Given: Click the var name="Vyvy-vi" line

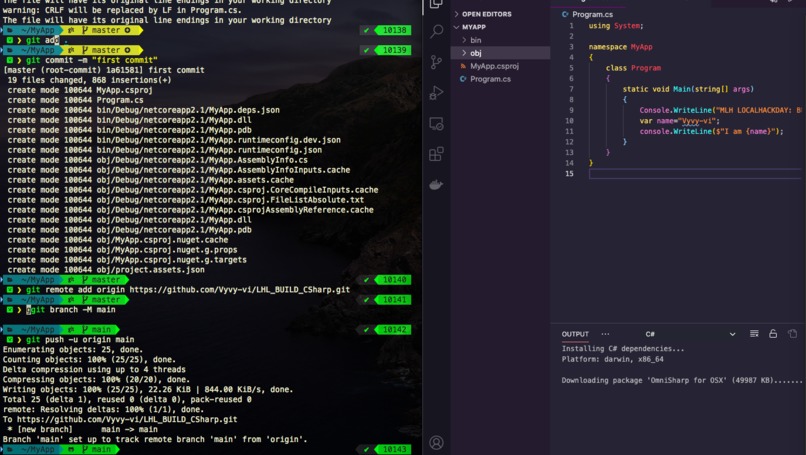Looking at the screenshot, I should click(680, 121).
